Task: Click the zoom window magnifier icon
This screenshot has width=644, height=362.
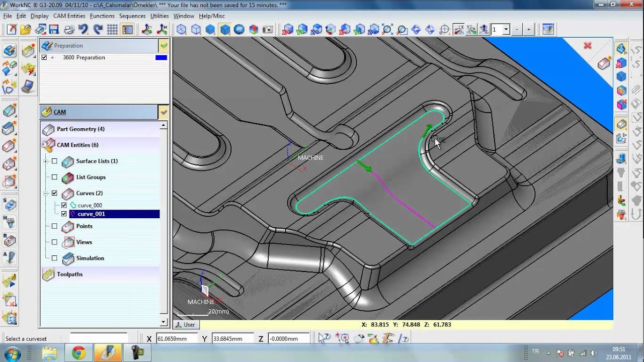Action: click(x=402, y=30)
